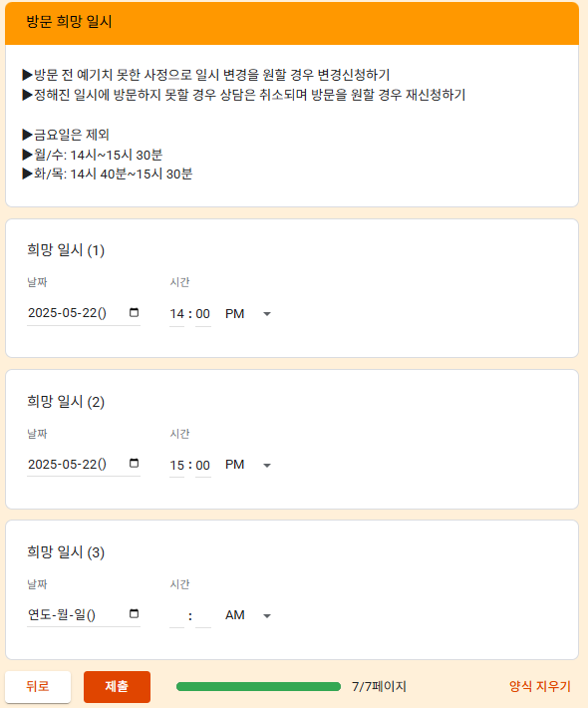Expand AM dropdown in 희망 일시 (3)
588x708 pixels.
click(248, 615)
